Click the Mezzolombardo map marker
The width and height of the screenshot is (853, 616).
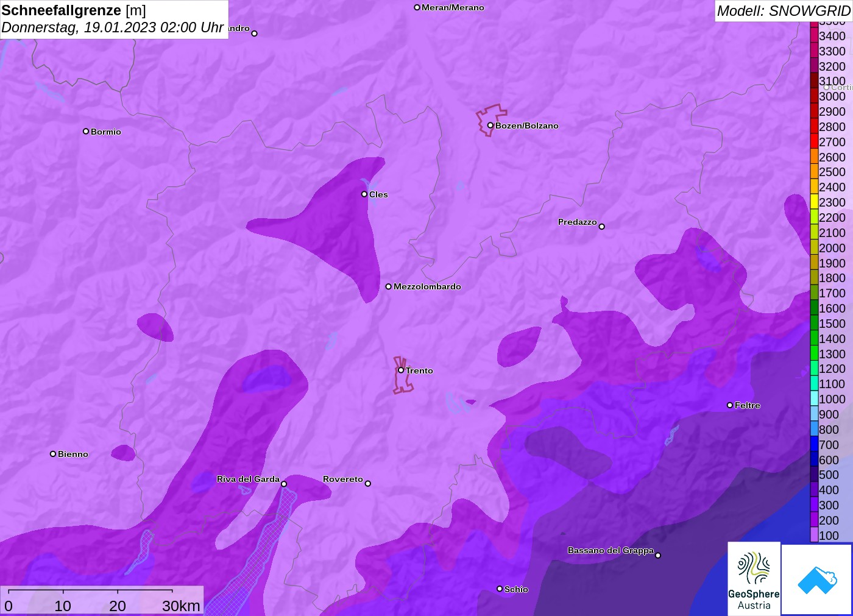388,286
